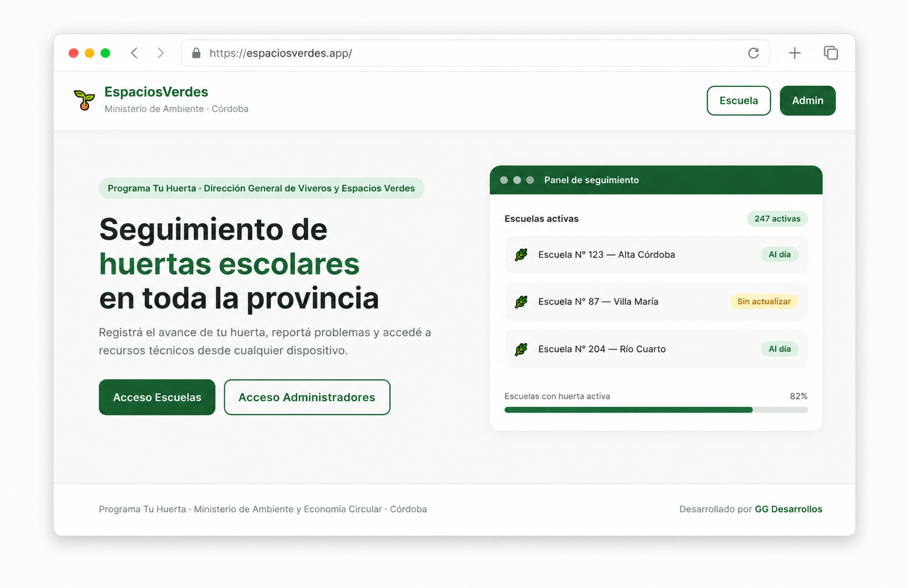Click the Escuela header button
The image size is (909, 588).
pos(739,100)
